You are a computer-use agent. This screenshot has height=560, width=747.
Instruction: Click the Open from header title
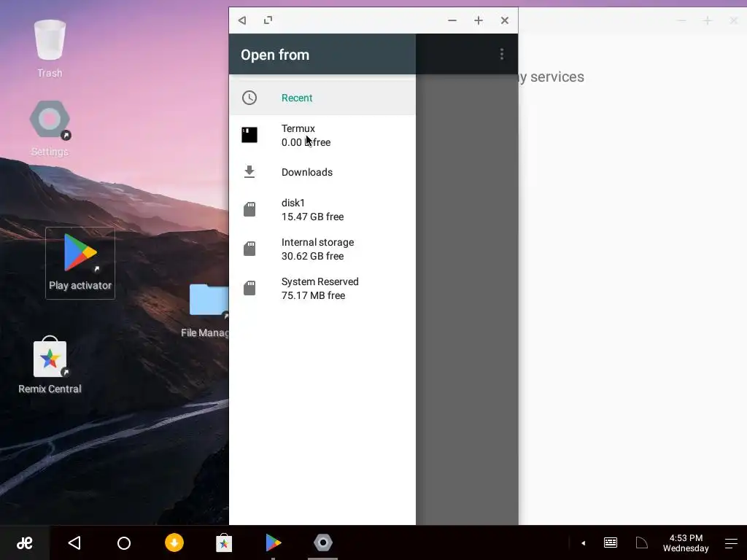(x=275, y=55)
